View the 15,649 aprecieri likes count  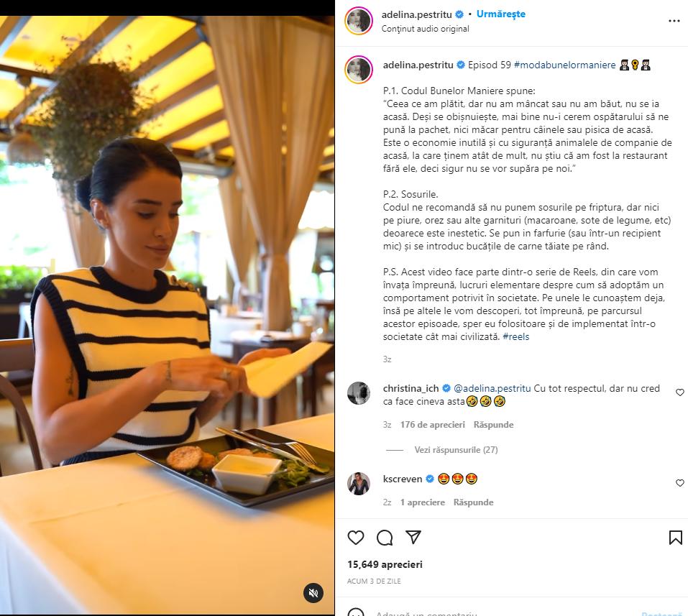(385, 565)
